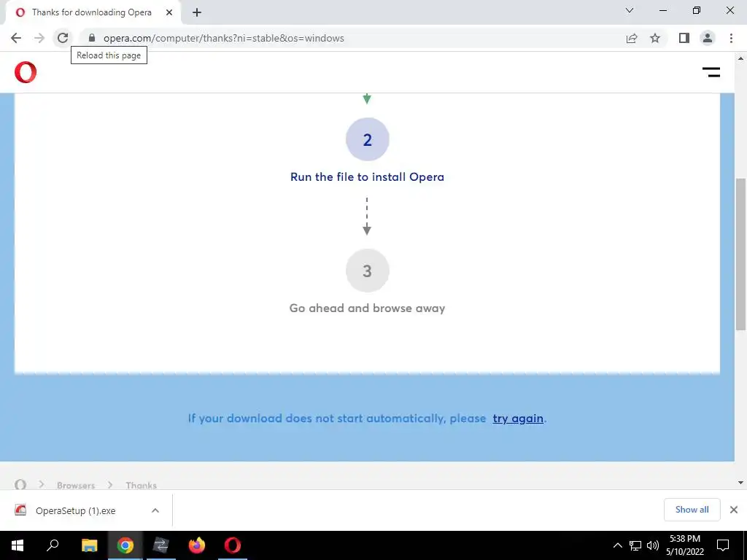Click the try again download link
The height and width of the screenshot is (560, 747).
pyautogui.click(x=518, y=419)
